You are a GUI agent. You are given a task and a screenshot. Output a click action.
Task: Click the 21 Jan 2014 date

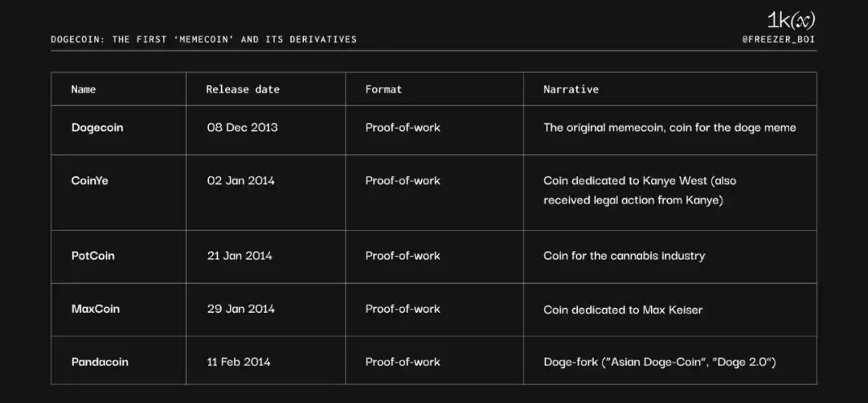(240, 256)
